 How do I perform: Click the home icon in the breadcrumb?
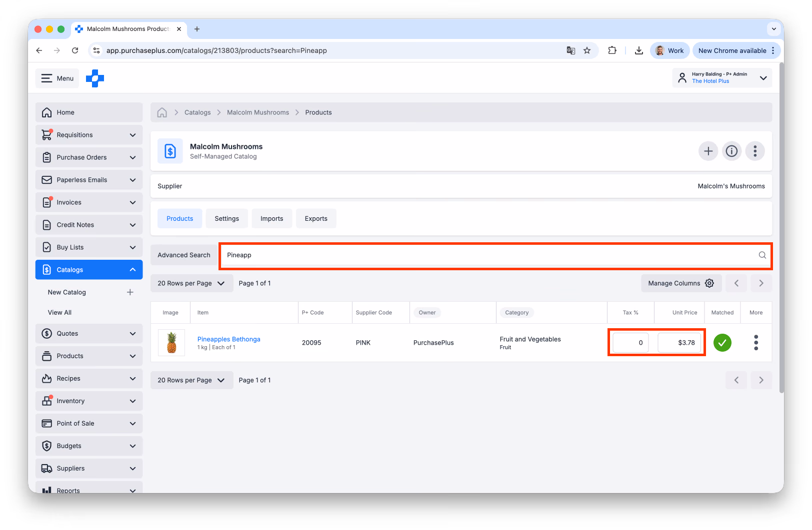point(162,112)
